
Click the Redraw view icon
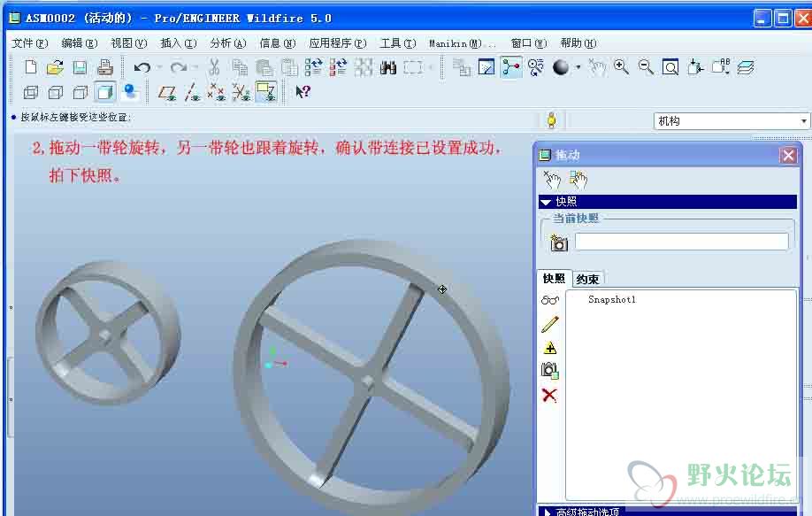click(486, 67)
